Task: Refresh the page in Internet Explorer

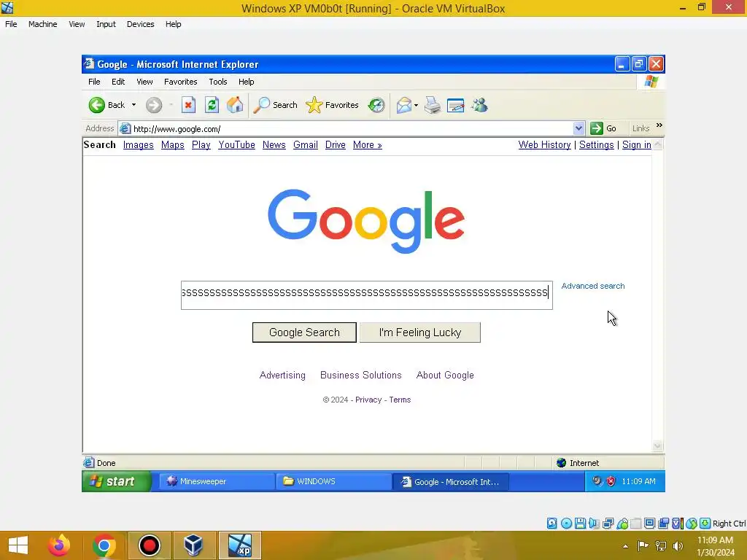Action: click(x=212, y=105)
